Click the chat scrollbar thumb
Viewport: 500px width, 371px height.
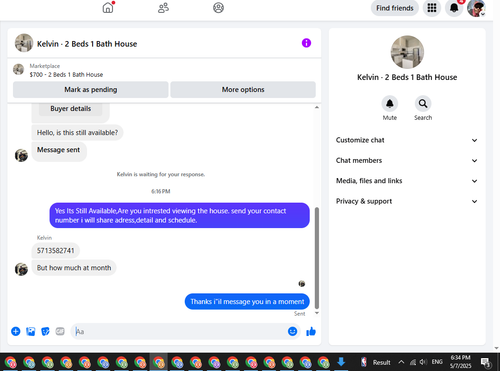pyautogui.click(x=317, y=258)
